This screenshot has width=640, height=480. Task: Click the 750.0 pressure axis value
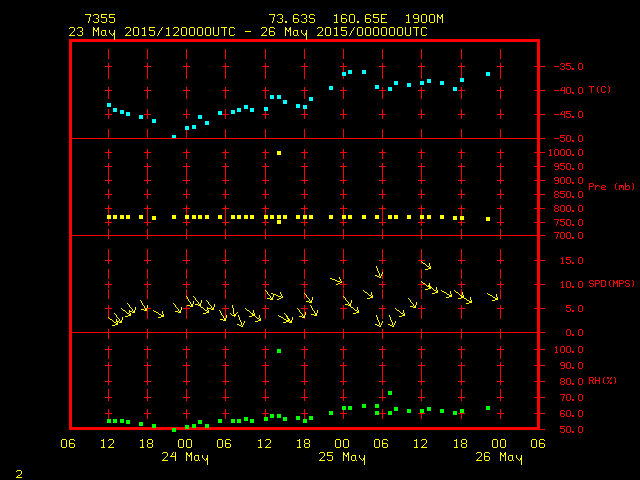568,223
